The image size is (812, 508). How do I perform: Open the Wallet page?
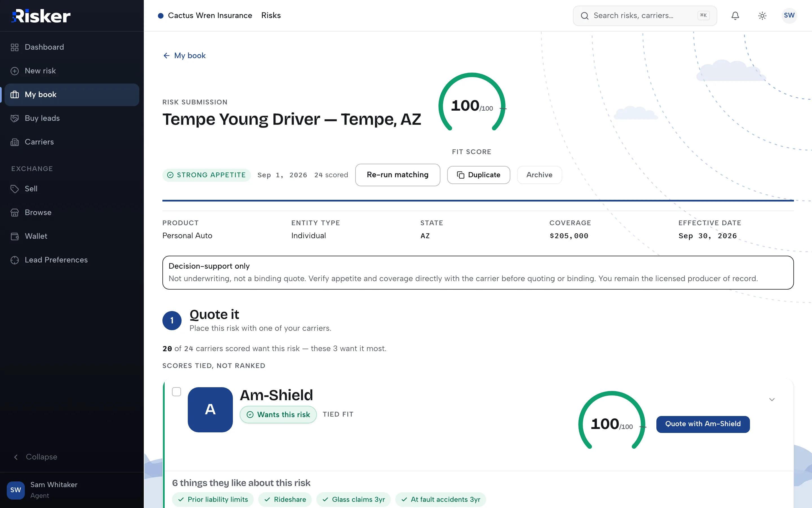coord(72,236)
